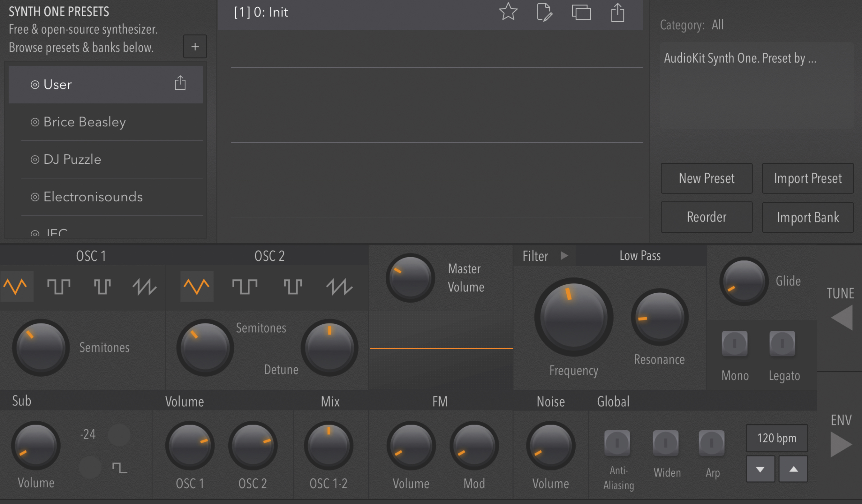The height and width of the screenshot is (504, 862).
Task: Click the duplicate preset icon
Action: [581, 12]
